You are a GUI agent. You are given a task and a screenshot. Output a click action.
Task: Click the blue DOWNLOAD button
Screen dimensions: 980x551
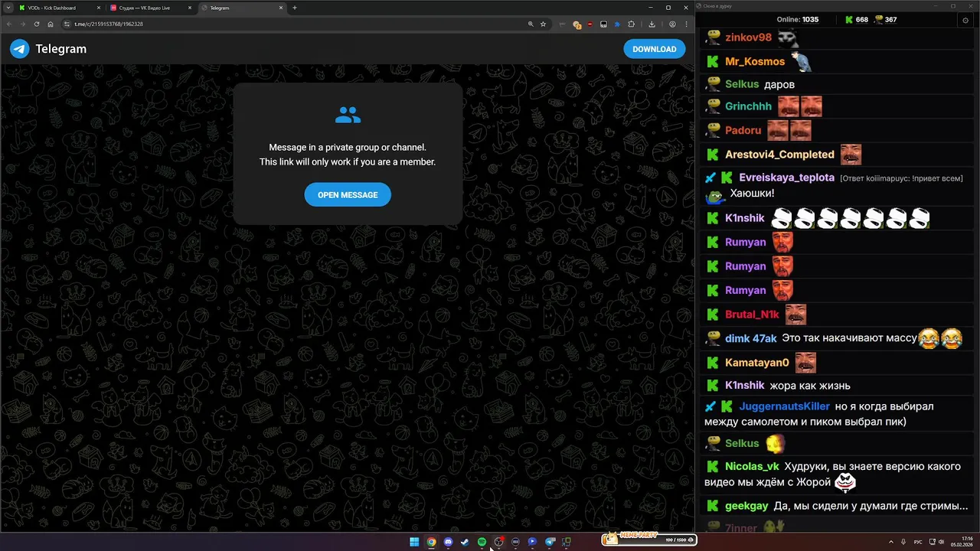tap(654, 49)
